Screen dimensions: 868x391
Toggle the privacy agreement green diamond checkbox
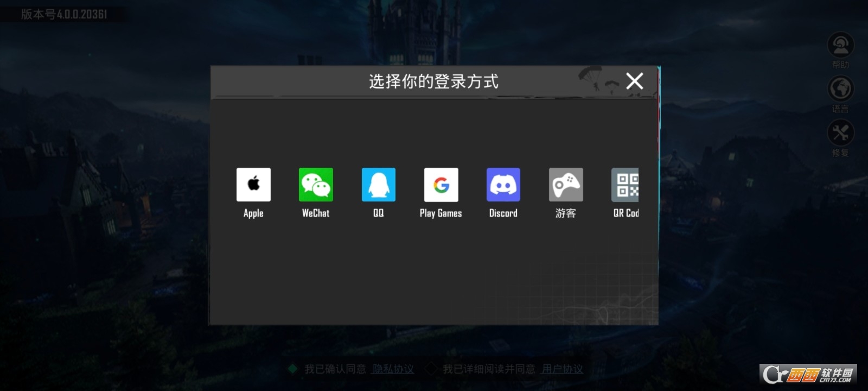coord(293,369)
